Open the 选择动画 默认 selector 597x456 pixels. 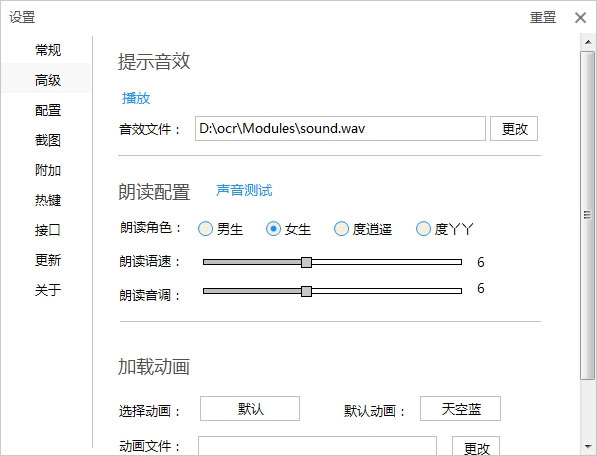tap(250, 409)
